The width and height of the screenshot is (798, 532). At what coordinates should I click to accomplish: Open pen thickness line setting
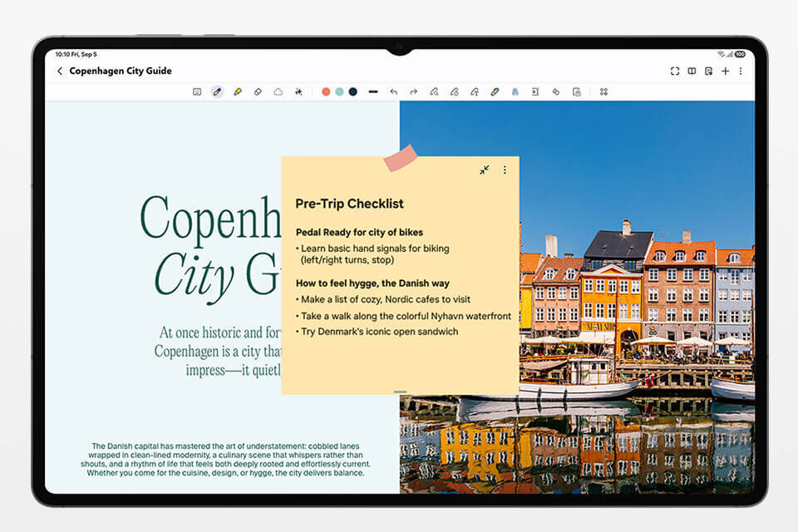[x=373, y=91]
